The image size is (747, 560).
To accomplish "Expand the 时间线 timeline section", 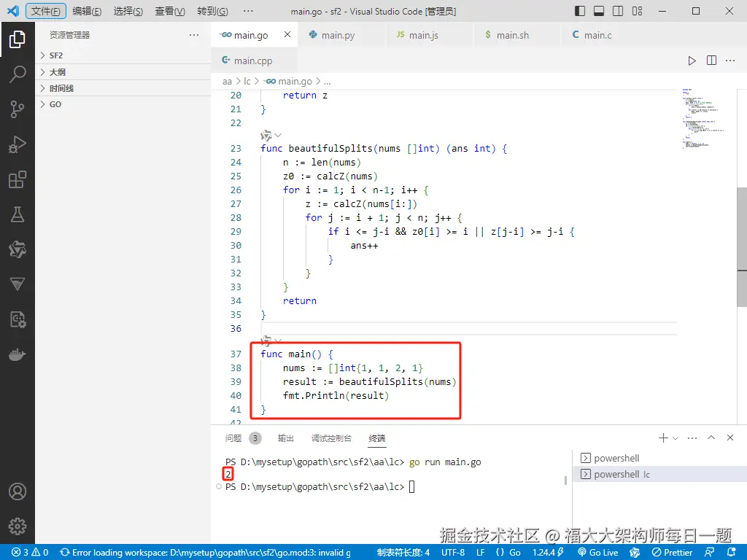I will (123, 88).
